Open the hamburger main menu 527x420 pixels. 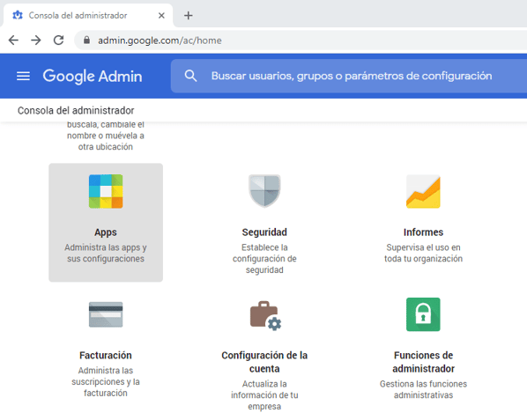(23, 76)
